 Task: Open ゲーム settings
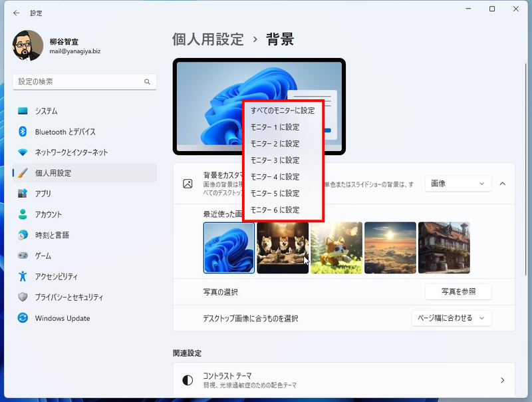pos(84,256)
